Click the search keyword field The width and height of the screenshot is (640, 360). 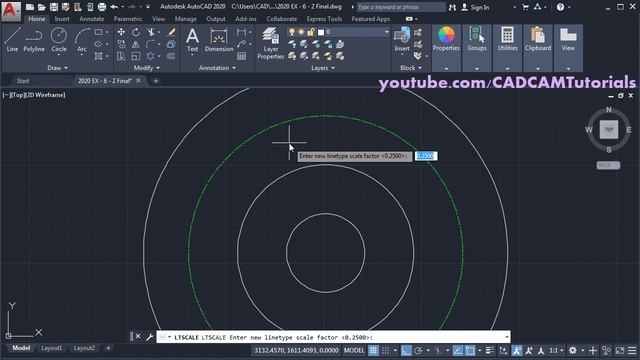401,7
